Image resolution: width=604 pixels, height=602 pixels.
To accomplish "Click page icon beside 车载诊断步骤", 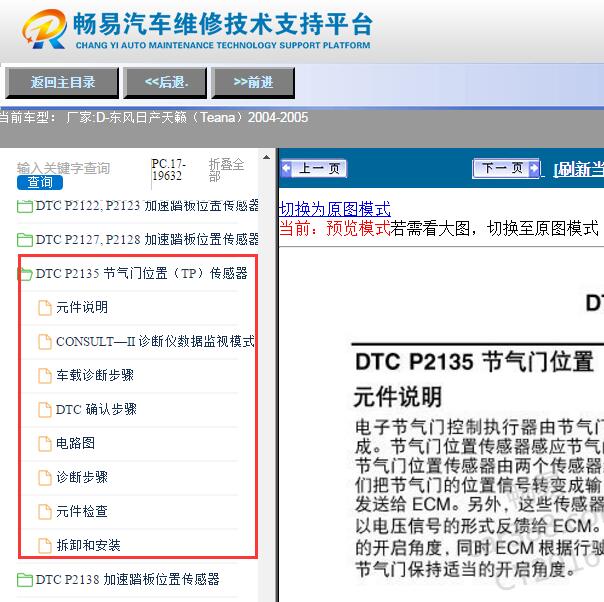I will (x=45, y=376).
